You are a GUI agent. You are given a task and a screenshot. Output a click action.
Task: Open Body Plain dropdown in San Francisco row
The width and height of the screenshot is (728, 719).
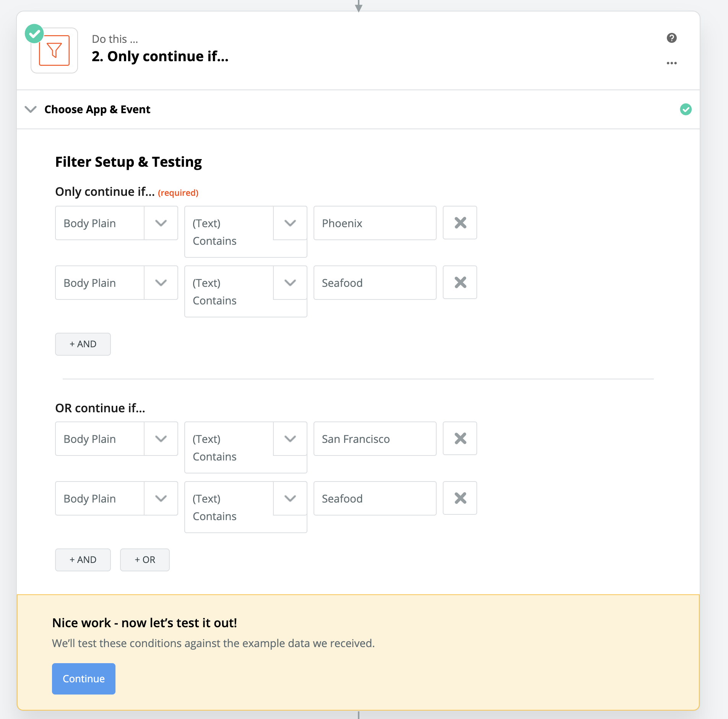[161, 439]
